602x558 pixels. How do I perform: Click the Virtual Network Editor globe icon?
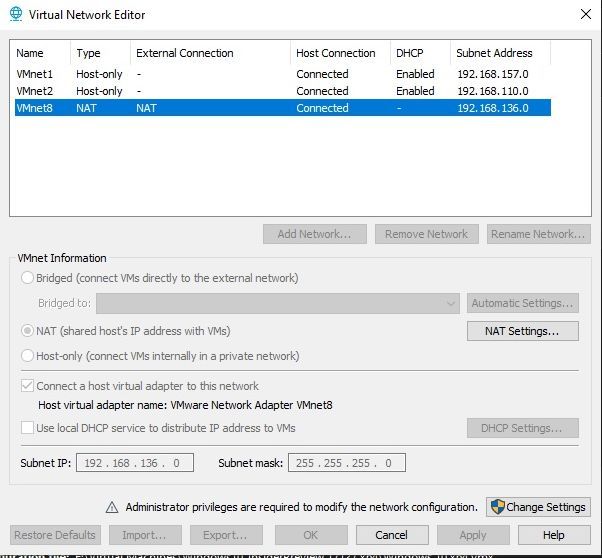(x=16, y=14)
